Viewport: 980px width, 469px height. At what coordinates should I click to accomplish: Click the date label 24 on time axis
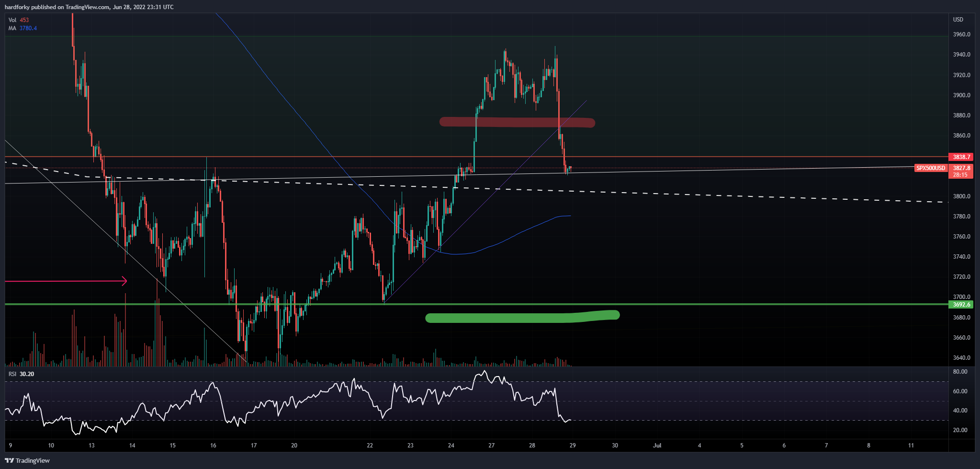pos(451,446)
